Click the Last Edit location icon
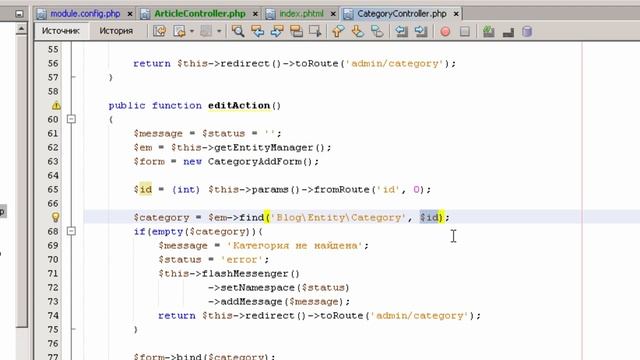640x360 pixels. click(x=159, y=31)
